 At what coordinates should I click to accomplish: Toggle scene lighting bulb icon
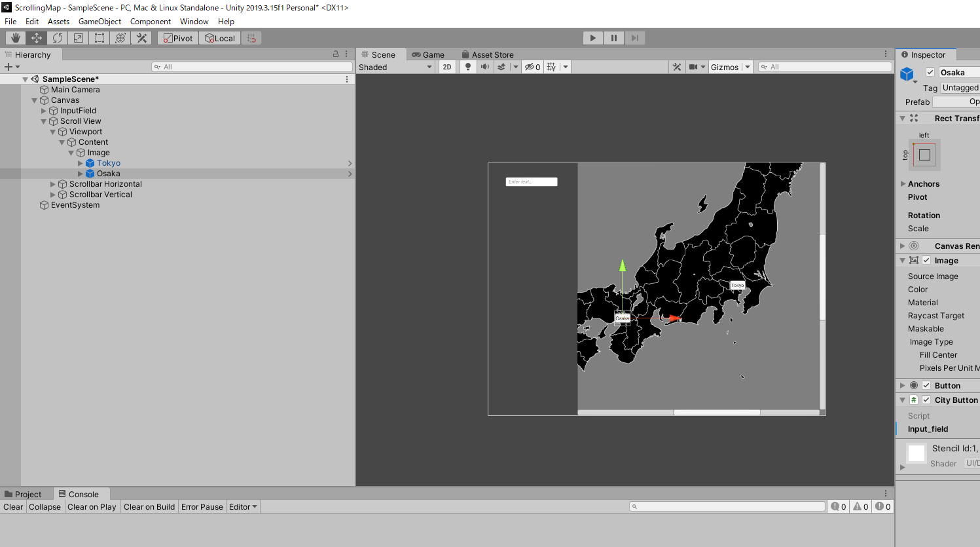point(467,67)
